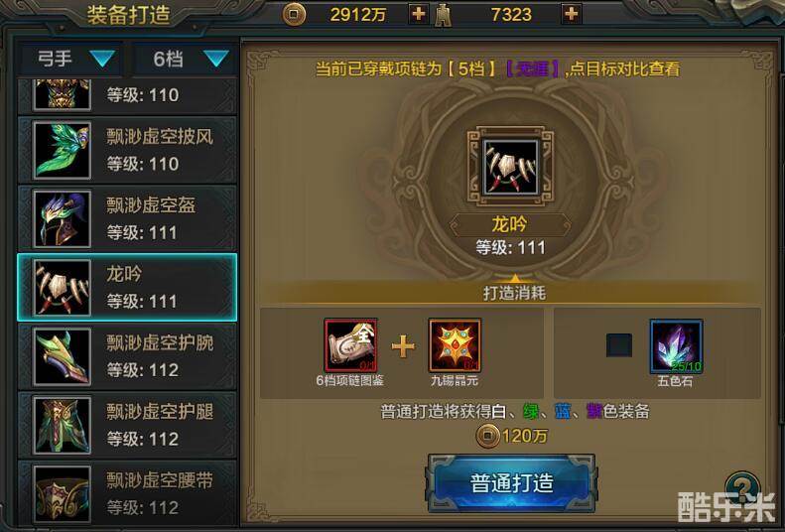The width and height of the screenshot is (785, 532).
Task: Click the 6档项链图鉴 scroll icon
Action: click(x=350, y=345)
